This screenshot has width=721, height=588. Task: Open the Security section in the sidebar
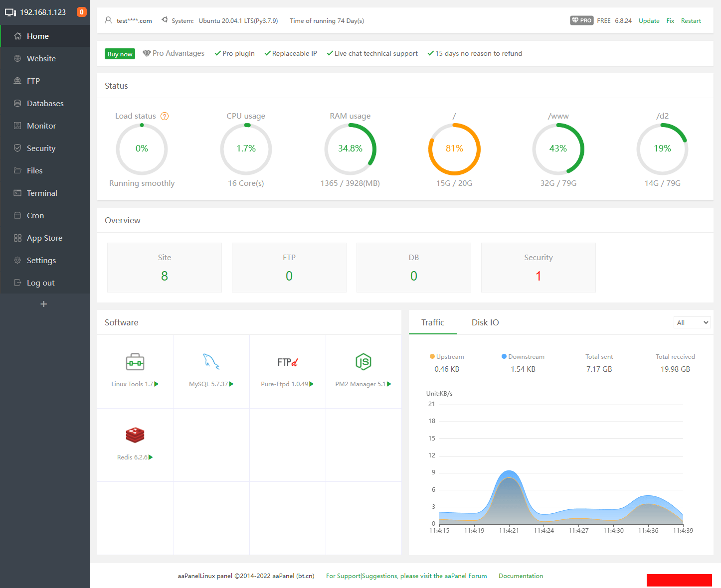pos(41,148)
